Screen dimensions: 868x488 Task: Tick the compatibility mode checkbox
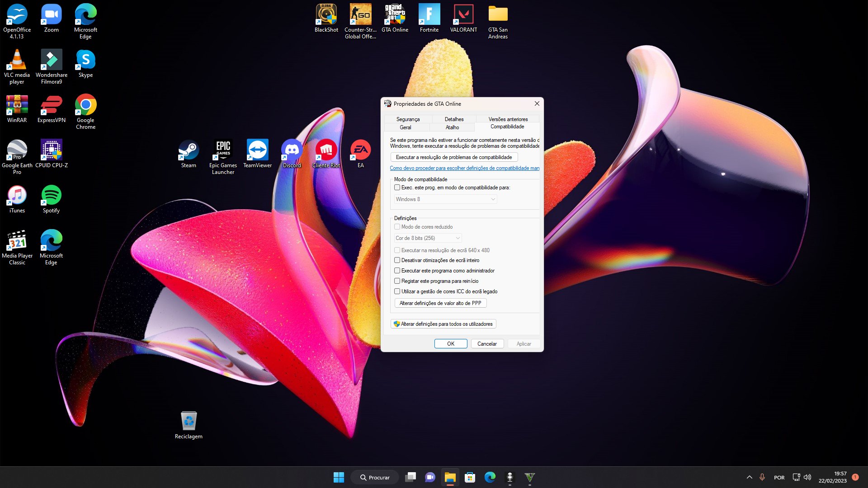(397, 188)
